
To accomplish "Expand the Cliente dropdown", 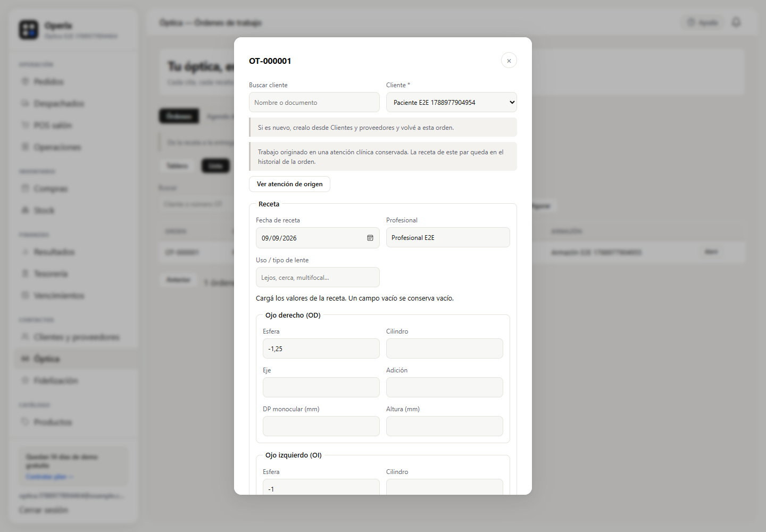I will 452,102.
